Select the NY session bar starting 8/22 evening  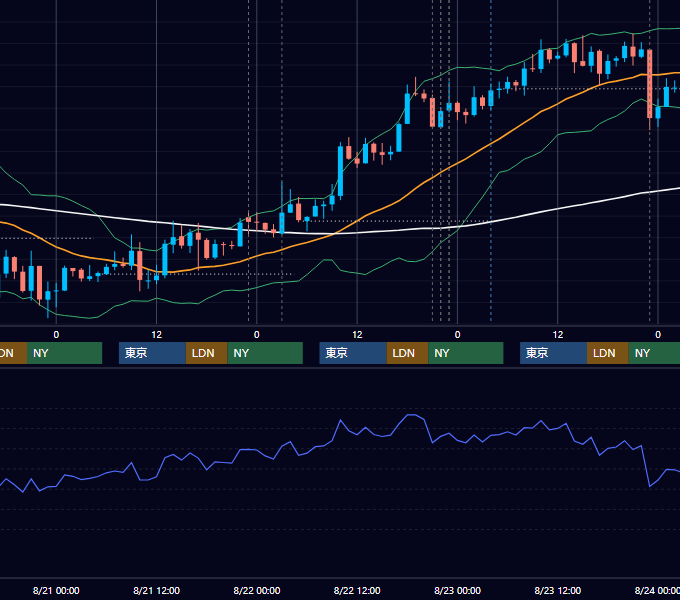pos(466,353)
